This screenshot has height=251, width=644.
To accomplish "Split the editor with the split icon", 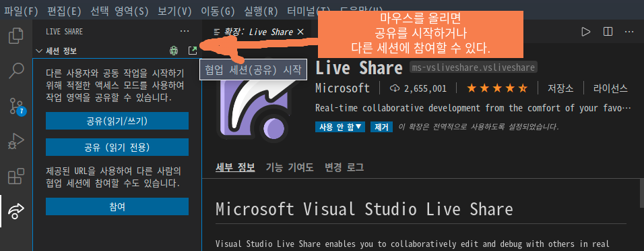I will tap(608, 32).
